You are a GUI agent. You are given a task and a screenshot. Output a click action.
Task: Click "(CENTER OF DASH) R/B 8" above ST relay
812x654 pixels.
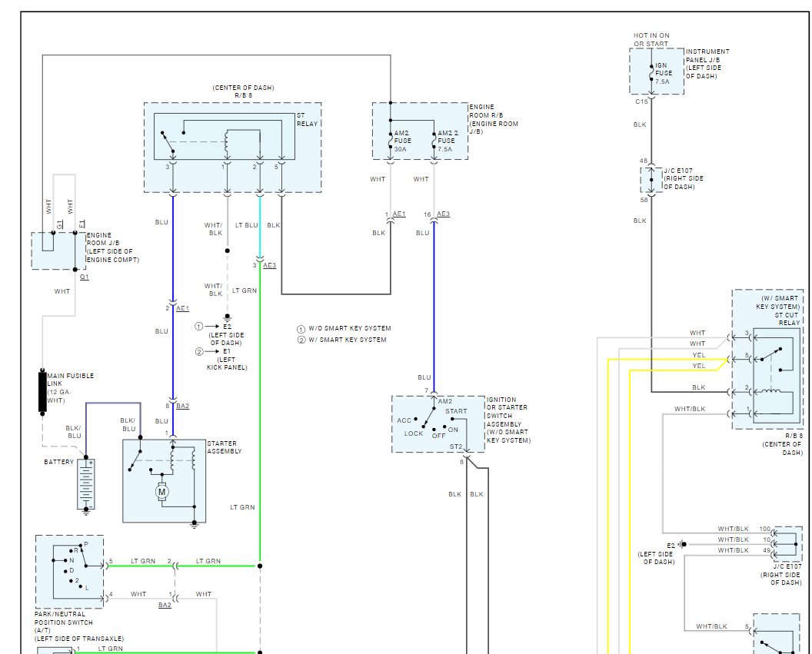244,91
